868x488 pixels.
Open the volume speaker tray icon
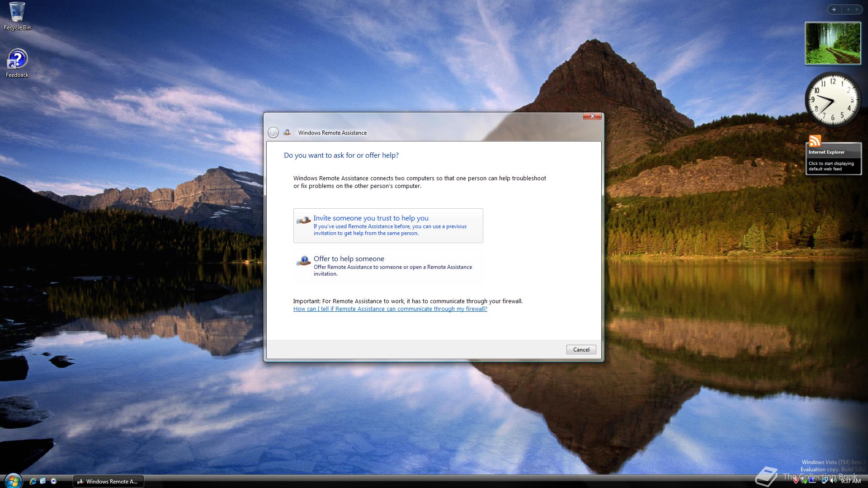coord(833,480)
